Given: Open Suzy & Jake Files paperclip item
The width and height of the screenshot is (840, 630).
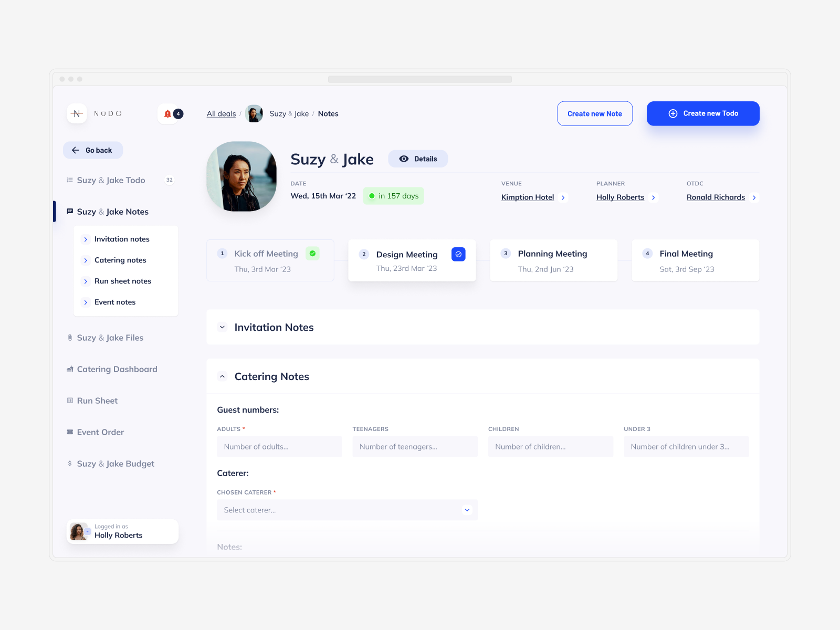Looking at the screenshot, I should (x=110, y=338).
